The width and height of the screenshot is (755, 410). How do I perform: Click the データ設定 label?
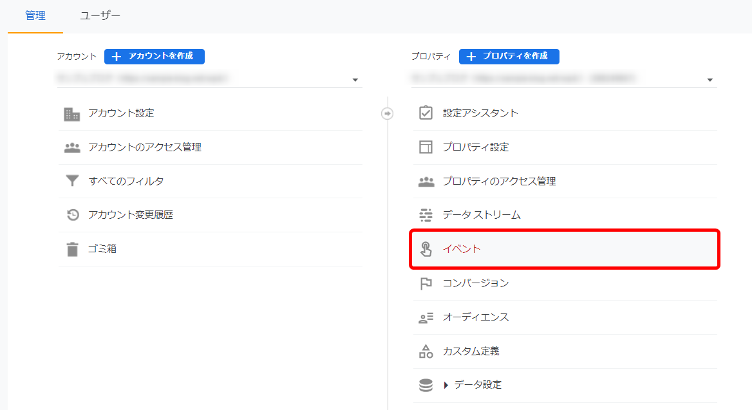[x=478, y=384]
